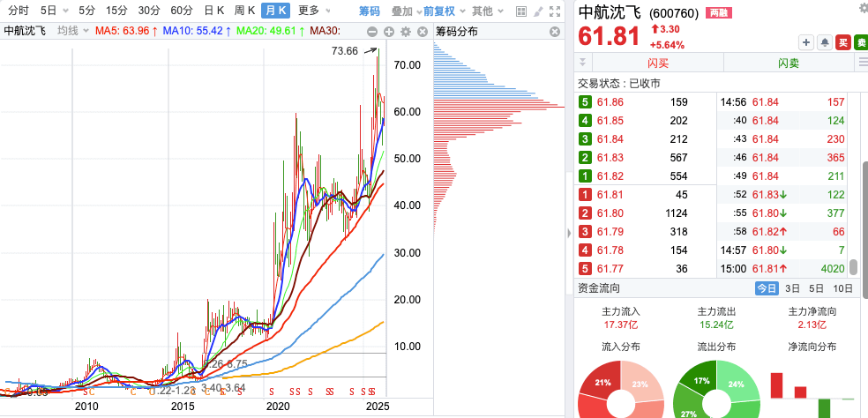868x418 pixels.
Task: Click the 闪卖 quick sell button
Action: 789,63
